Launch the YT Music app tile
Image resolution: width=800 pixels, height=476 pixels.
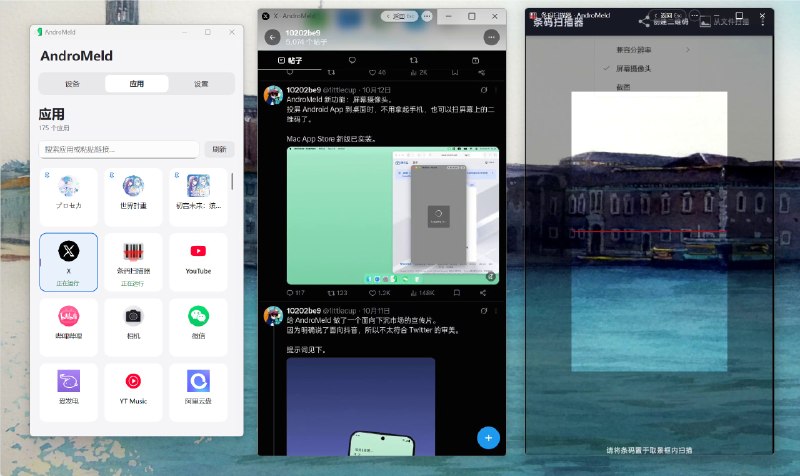(133, 392)
